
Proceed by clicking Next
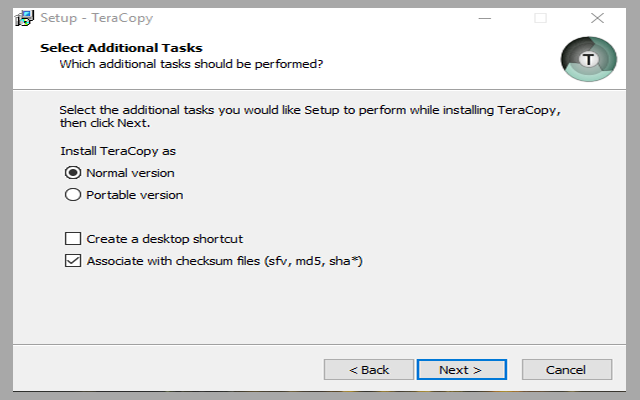460,370
